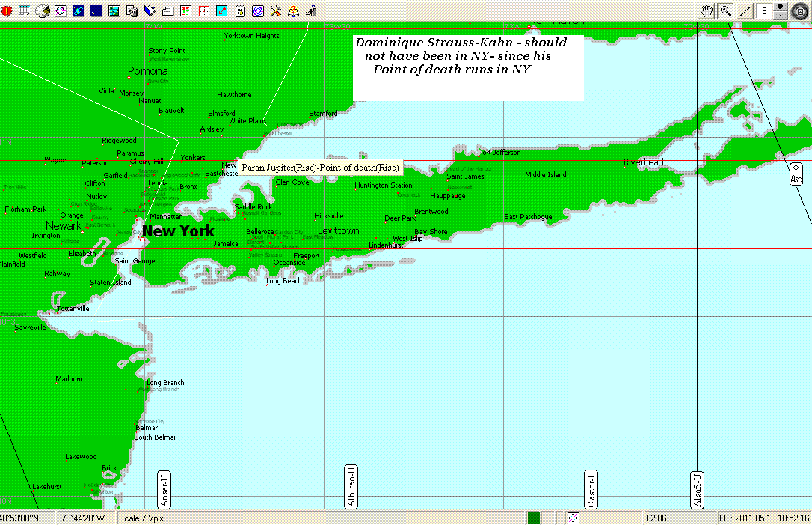Click the White Plains map label
Screen dimensions: 812x525
pyautogui.click(x=247, y=120)
